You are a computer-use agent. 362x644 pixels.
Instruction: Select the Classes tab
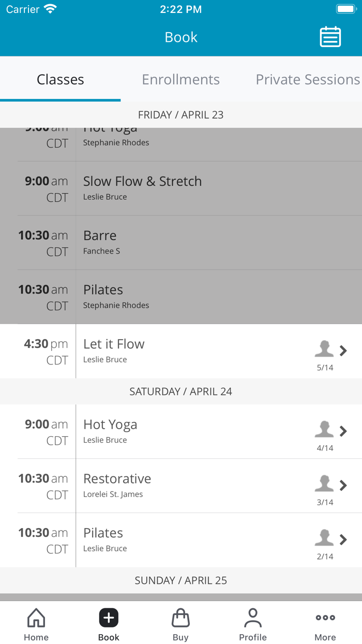coord(60,79)
